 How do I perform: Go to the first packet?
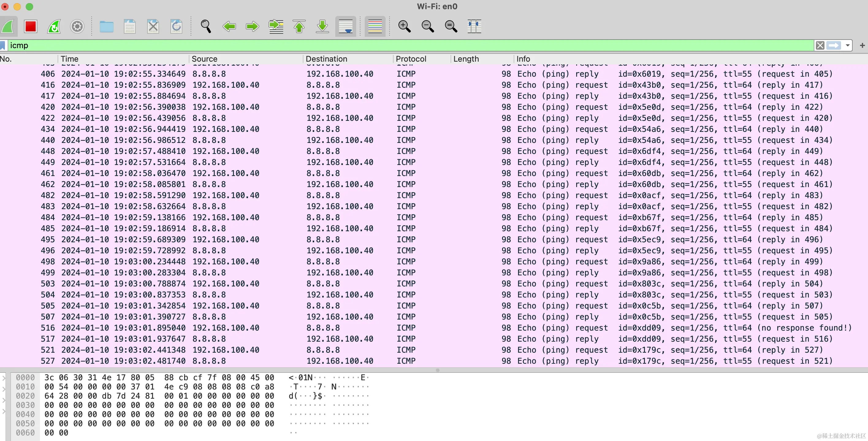point(299,26)
